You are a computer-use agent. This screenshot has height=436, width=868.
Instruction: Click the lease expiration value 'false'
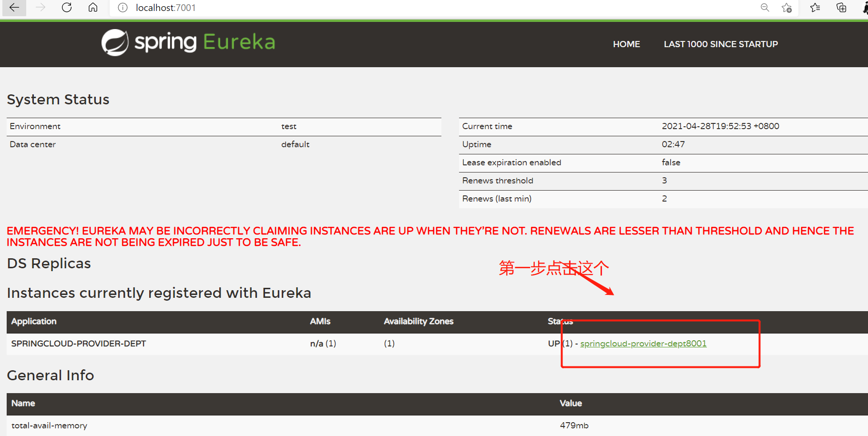[x=671, y=162]
